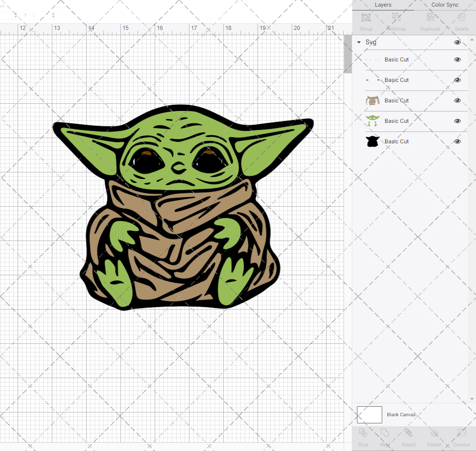The height and width of the screenshot is (451, 476).
Task: Click Layers panel scroll-up arrow
Action: (471, 40)
